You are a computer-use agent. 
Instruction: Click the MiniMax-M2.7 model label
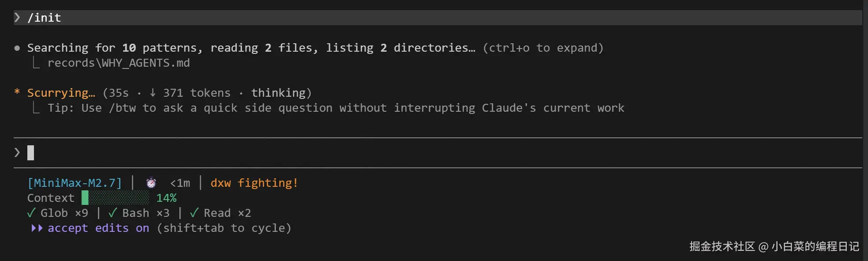75,183
